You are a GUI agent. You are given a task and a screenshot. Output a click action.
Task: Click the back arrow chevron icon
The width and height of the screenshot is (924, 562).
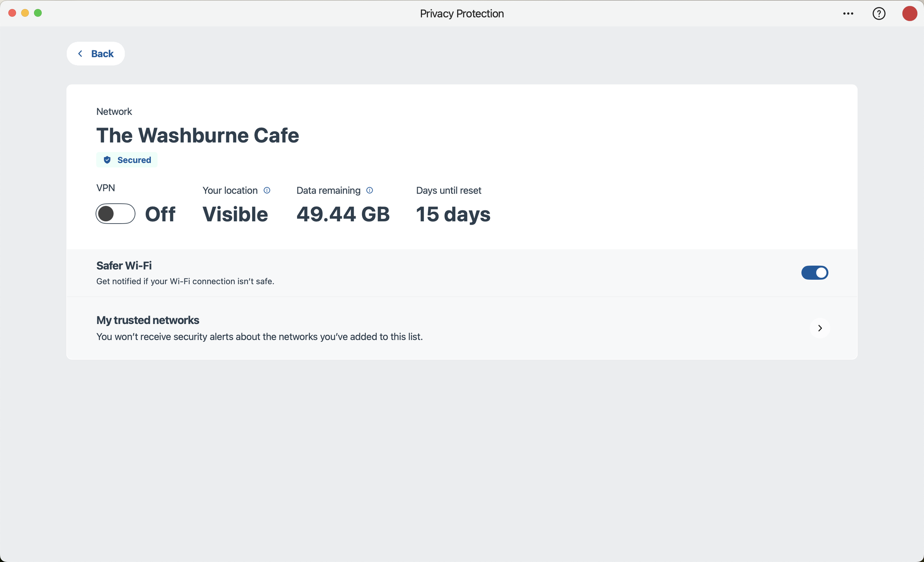point(80,54)
